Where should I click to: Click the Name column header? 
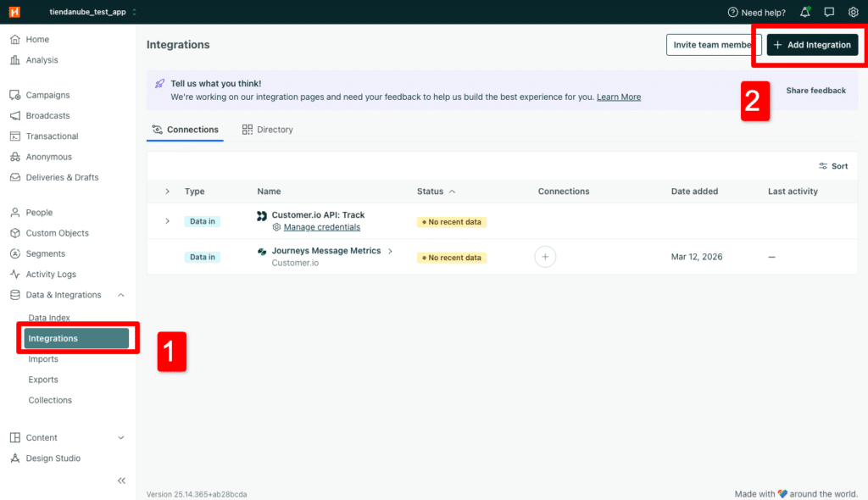coord(269,191)
